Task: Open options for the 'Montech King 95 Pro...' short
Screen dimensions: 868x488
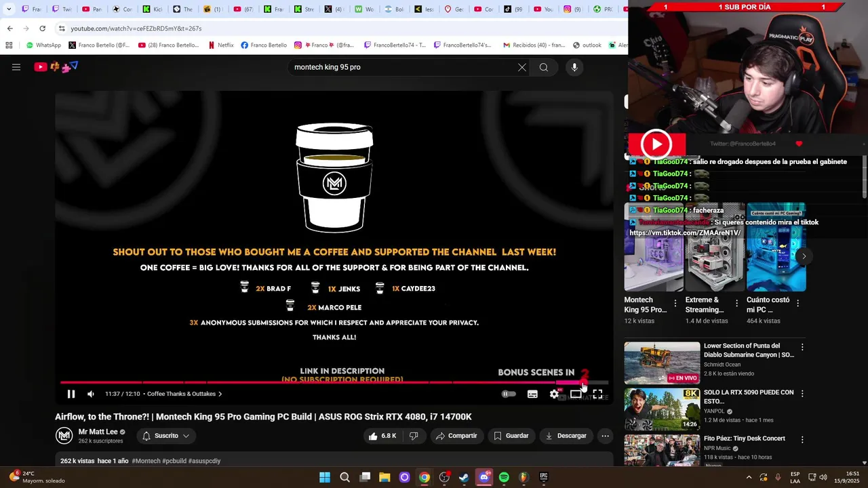Action: [x=675, y=304]
